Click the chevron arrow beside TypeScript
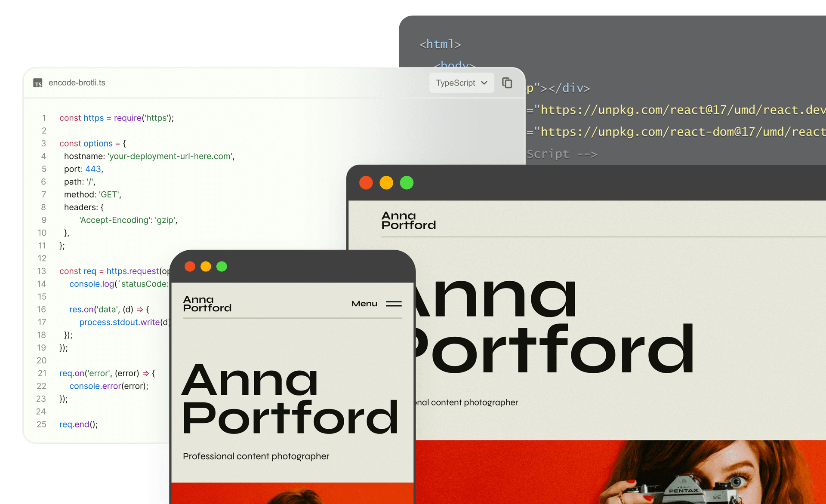Screen dimensions: 826x504 [484, 83]
